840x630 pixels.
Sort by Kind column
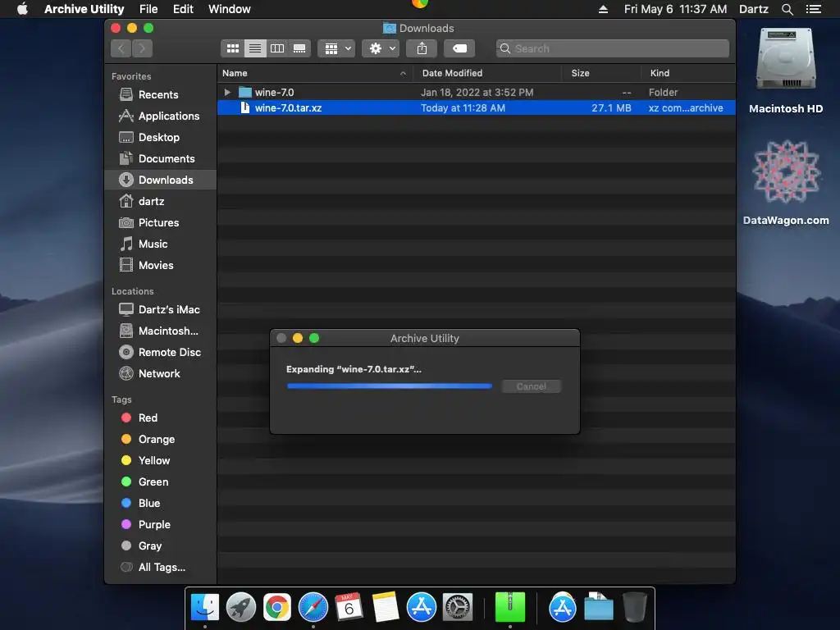click(688, 73)
